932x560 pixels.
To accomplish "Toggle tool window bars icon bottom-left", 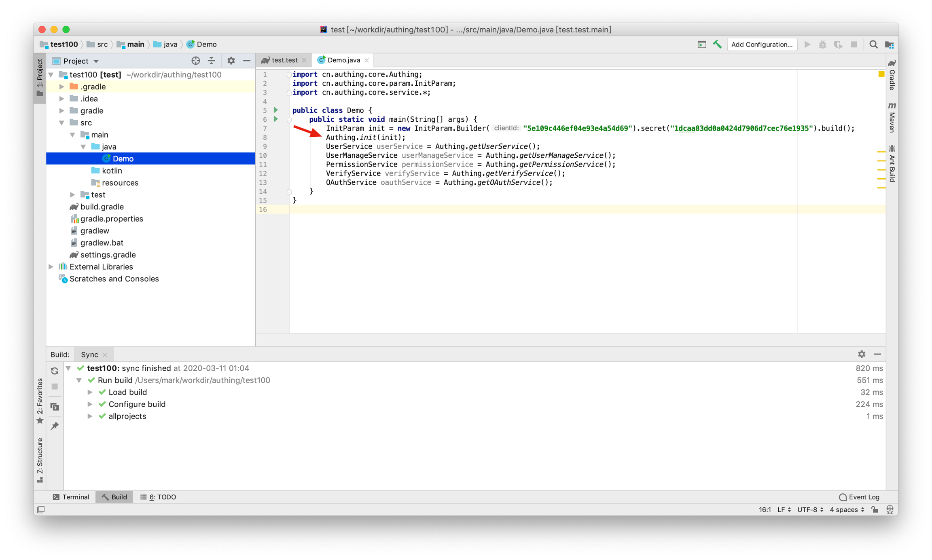I will [41, 509].
